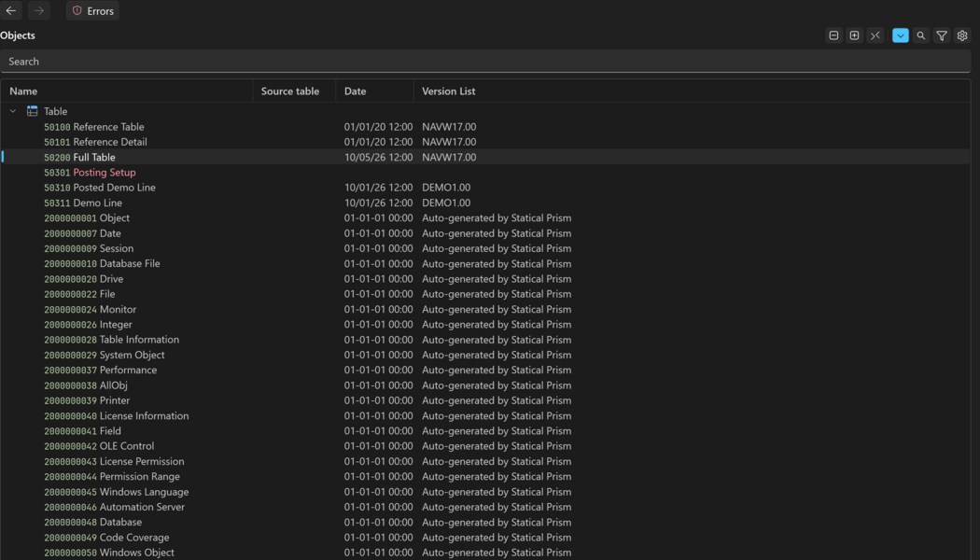The height and width of the screenshot is (560, 980).
Task: Select 2000000020 Drive
Action: (x=83, y=279)
